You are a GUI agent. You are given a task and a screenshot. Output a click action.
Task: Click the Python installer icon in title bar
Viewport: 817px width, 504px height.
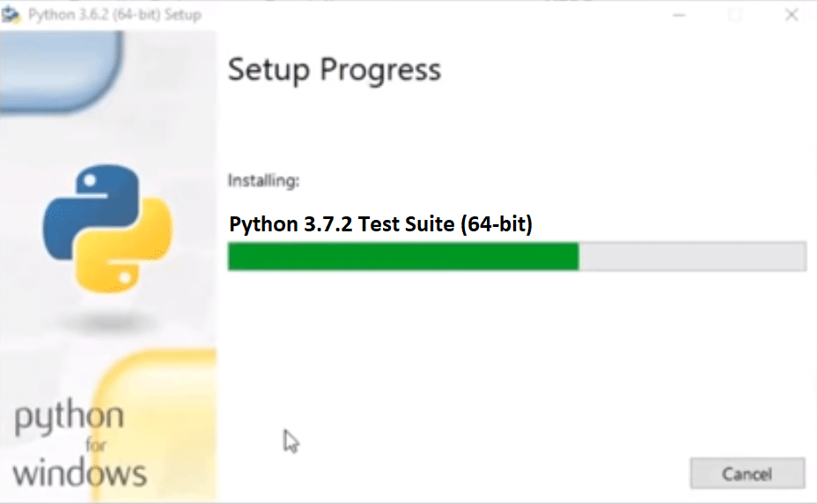tap(13, 15)
